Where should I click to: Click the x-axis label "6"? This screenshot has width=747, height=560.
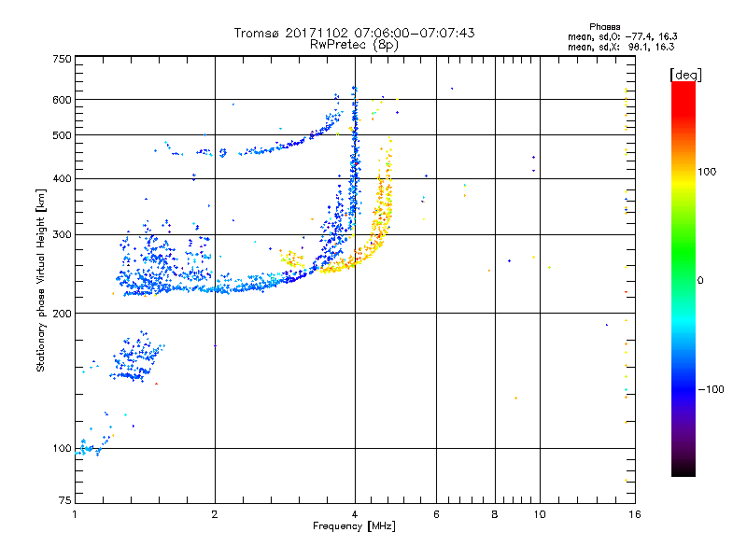coord(436,514)
